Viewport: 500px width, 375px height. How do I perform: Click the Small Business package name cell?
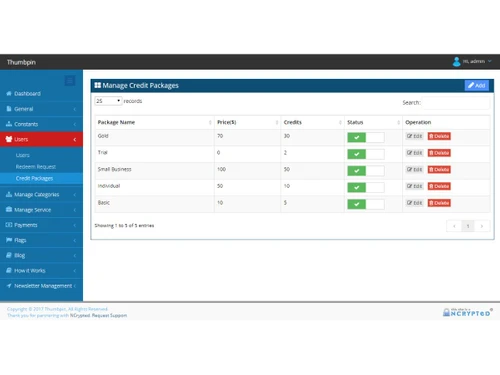pyautogui.click(x=155, y=171)
